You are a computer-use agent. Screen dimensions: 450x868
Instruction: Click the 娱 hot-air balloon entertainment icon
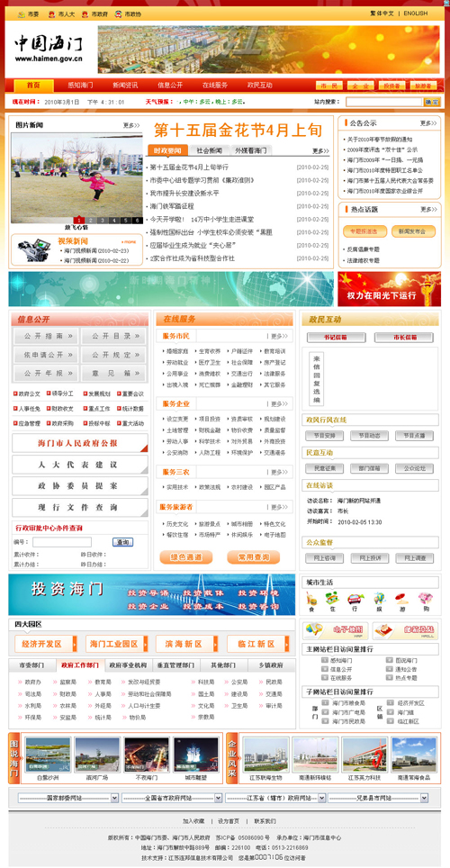coord(379,599)
